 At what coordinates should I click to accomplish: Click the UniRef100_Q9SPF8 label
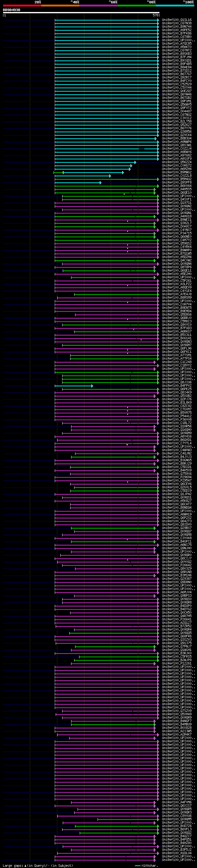click(x=177, y=183)
